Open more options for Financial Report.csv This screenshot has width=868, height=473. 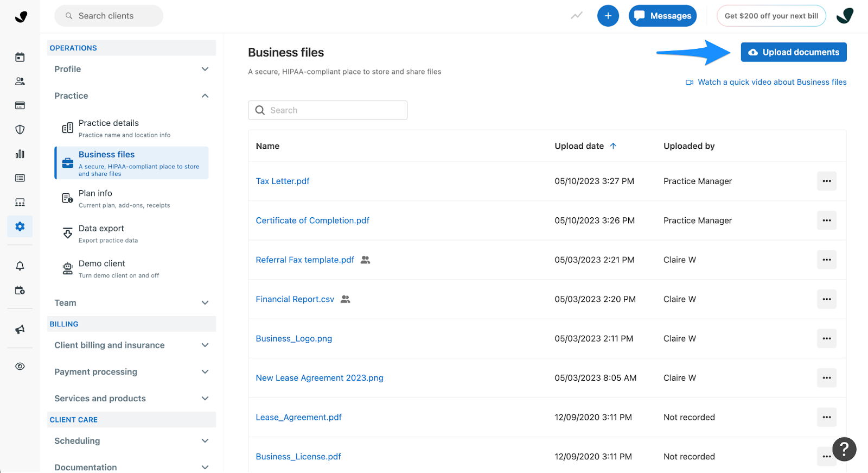pyautogui.click(x=826, y=299)
